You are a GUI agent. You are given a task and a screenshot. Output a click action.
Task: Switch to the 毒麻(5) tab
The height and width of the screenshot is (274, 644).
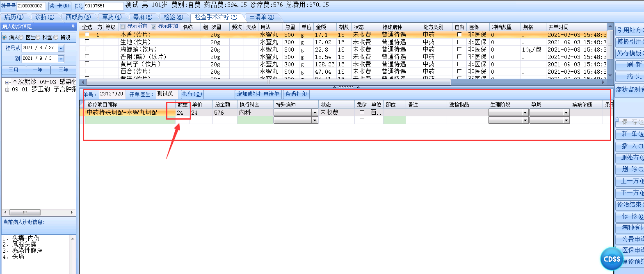point(142,17)
